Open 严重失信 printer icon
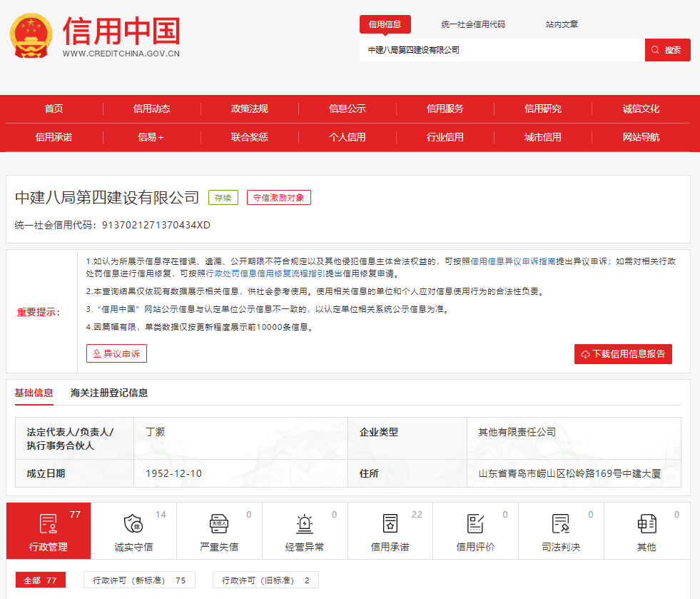 219,523
